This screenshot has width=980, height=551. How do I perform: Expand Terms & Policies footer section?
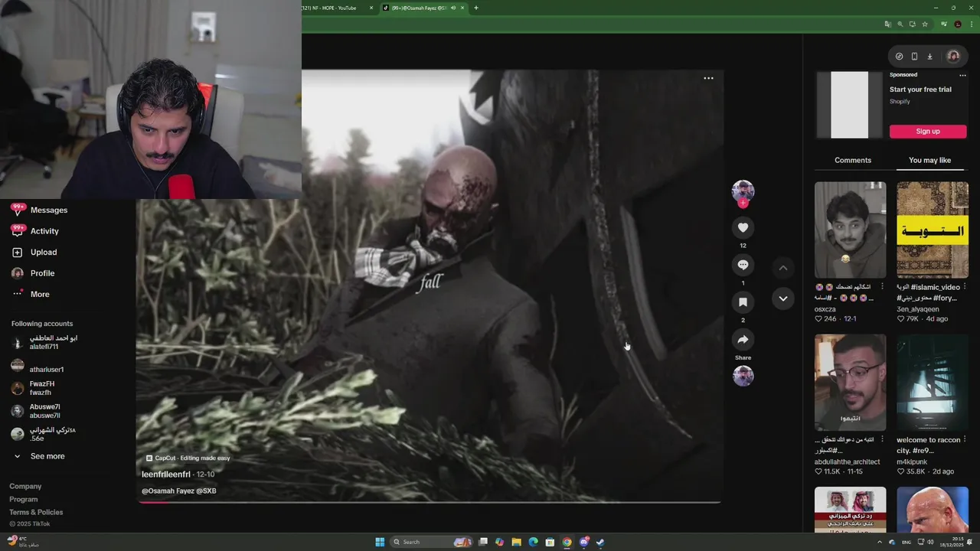[36, 513]
